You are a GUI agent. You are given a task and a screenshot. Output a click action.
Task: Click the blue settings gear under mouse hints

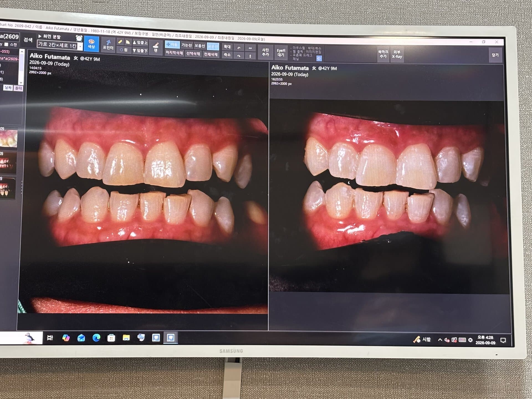point(319,58)
